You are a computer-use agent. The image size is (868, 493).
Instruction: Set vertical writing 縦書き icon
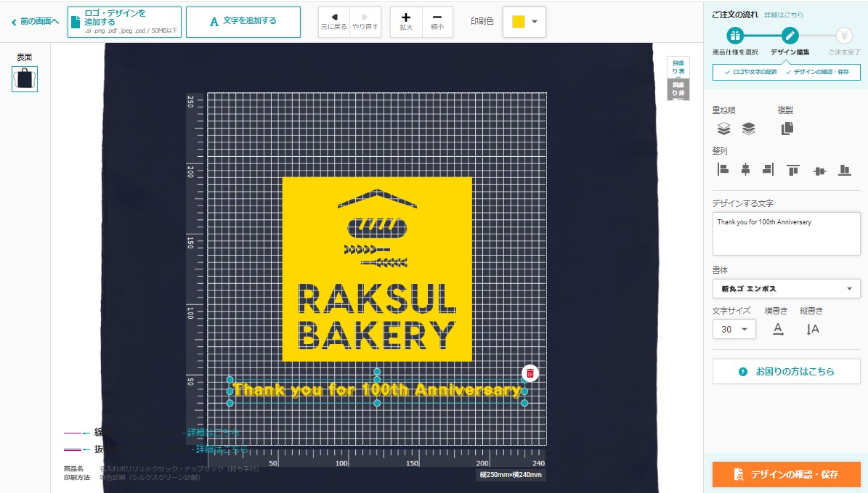pyautogui.click(x=812, y=329)
